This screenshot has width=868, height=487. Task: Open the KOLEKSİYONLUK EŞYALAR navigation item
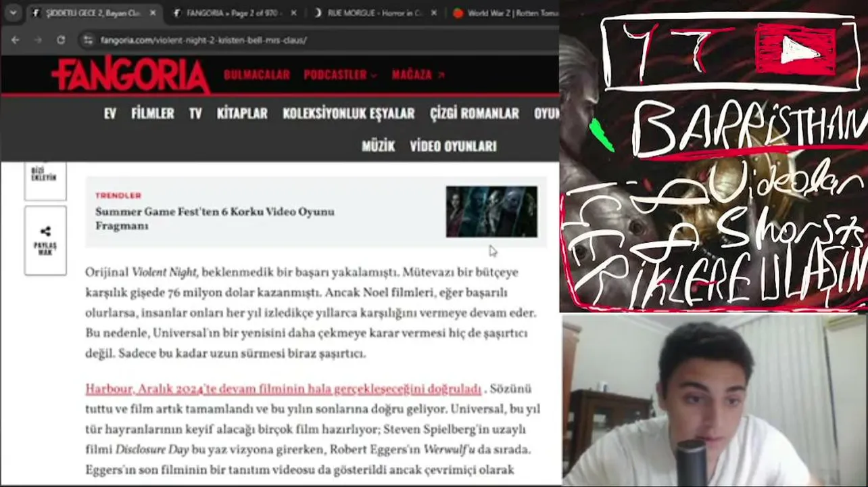click(x=349, y=114)
